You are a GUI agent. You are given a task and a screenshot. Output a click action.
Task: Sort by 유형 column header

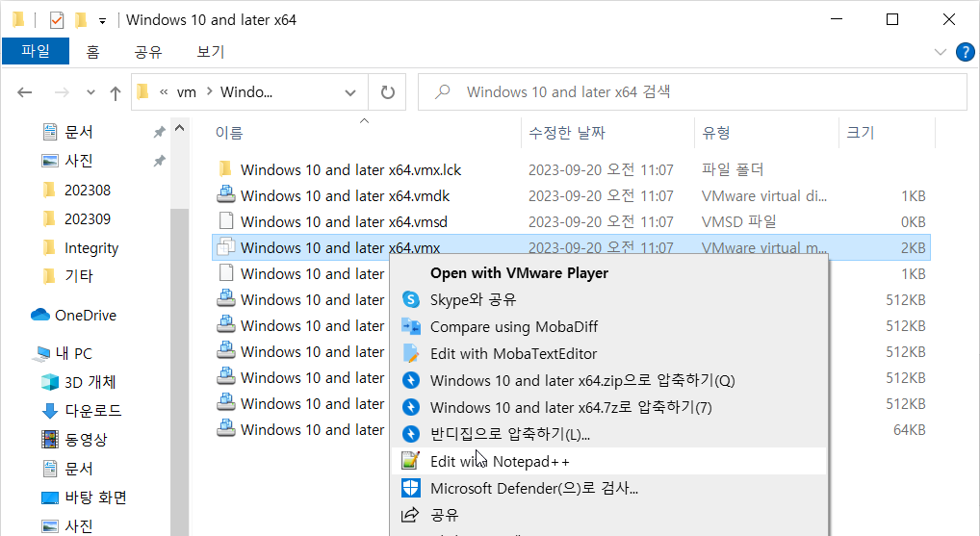click(715, 133)
